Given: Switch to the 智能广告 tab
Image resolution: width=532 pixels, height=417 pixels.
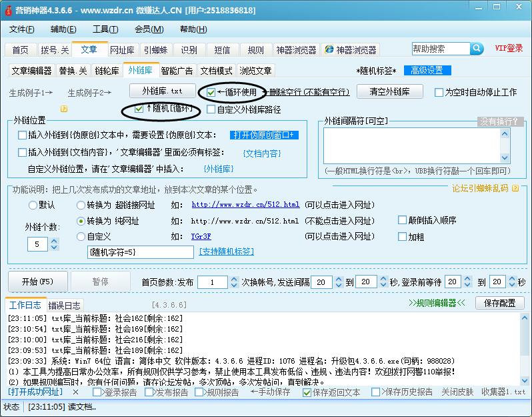Looking at the screenshot, I should pyautogui.click(x=177, y=71).
